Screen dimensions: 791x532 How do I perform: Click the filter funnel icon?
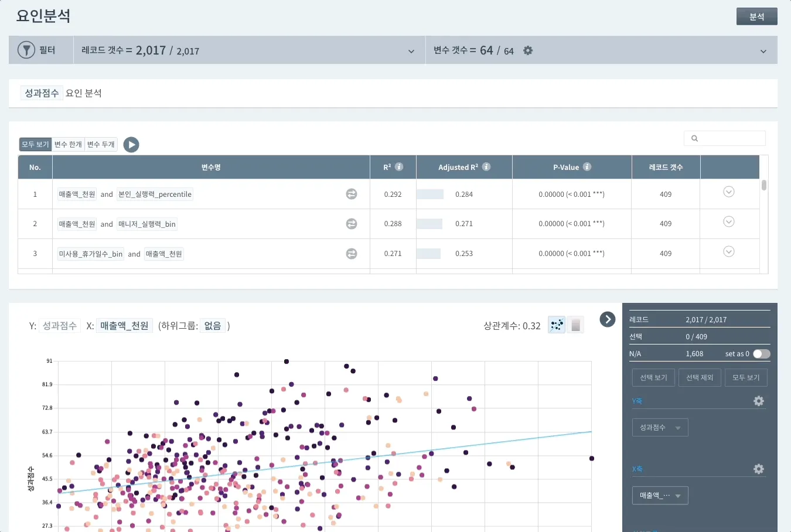click(26, 50)
